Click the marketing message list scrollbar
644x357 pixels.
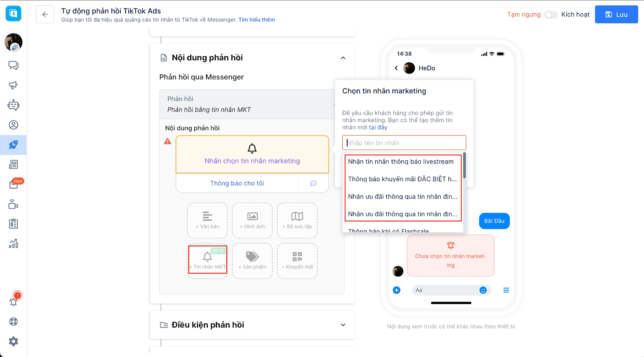464,165
